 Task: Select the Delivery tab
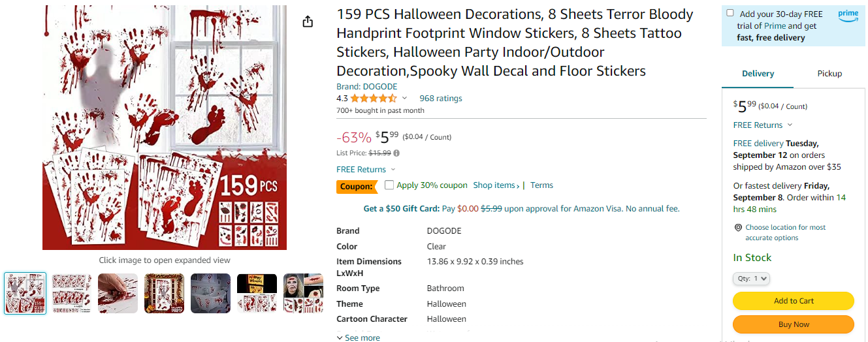tap(758, 74)
